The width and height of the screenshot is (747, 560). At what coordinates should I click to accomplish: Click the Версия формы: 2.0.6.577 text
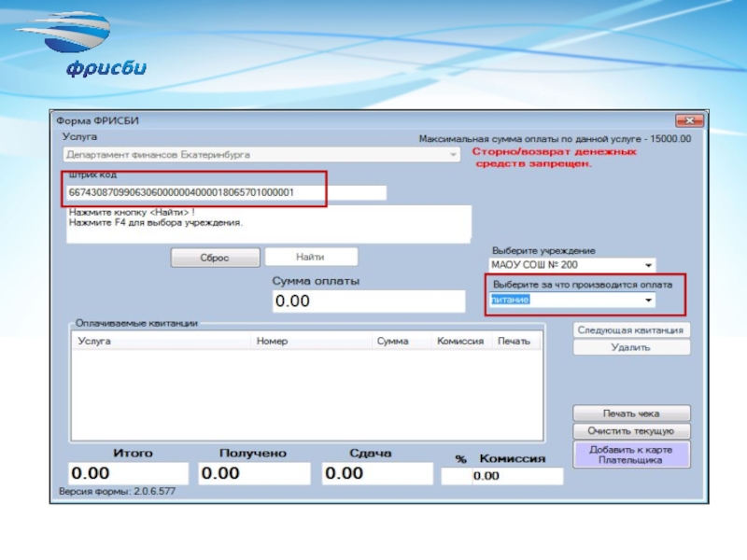pyautogui.click(x=118, y=492)
